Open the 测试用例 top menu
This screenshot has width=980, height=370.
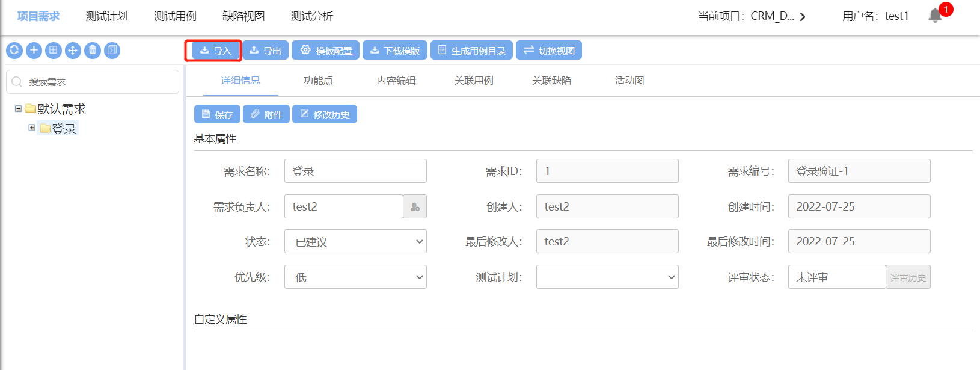click(175, 16)
